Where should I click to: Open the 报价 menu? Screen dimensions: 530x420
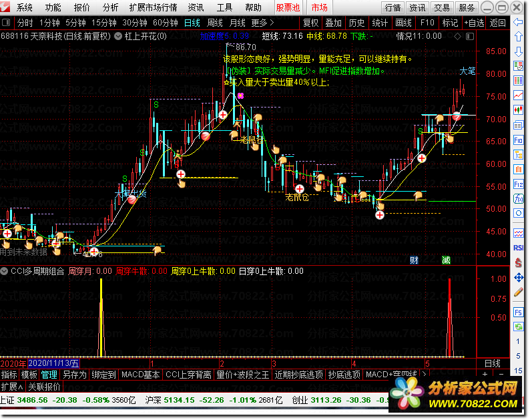click(81, 7)
